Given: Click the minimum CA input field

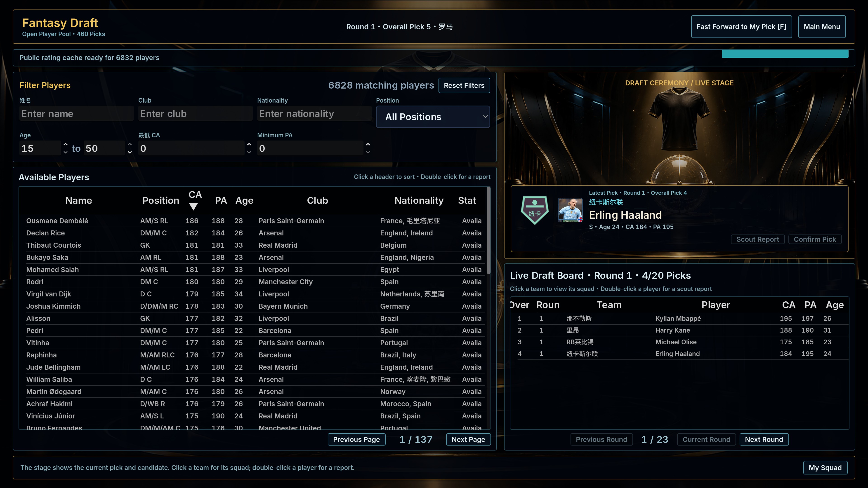Looking at the screenshot, I should (x=191, y=148).
